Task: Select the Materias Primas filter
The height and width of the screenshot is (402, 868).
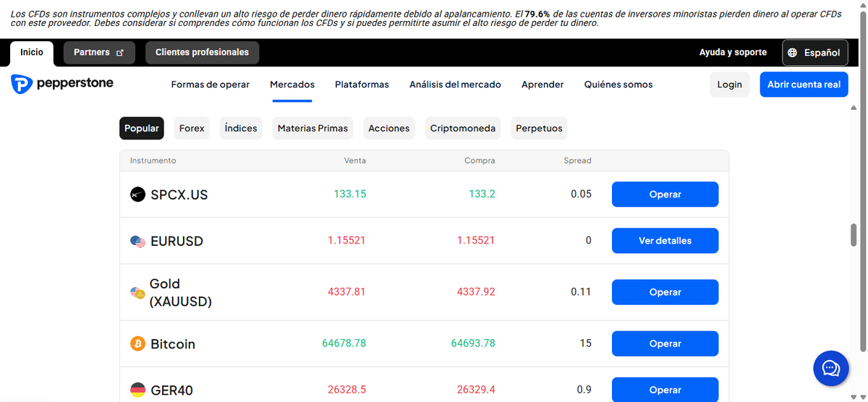Action: [312, 128]
